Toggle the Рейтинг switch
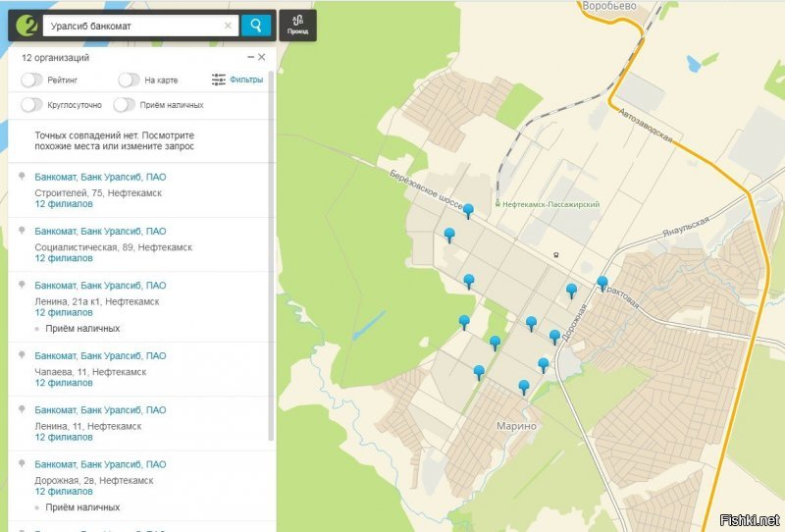 point(31,80)
